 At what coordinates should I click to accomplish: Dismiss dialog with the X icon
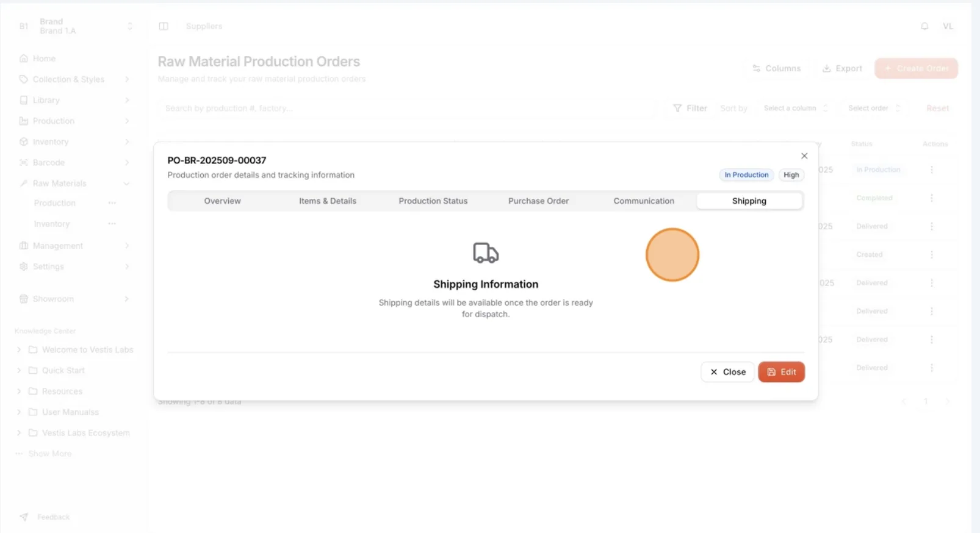tap(804, 156)
